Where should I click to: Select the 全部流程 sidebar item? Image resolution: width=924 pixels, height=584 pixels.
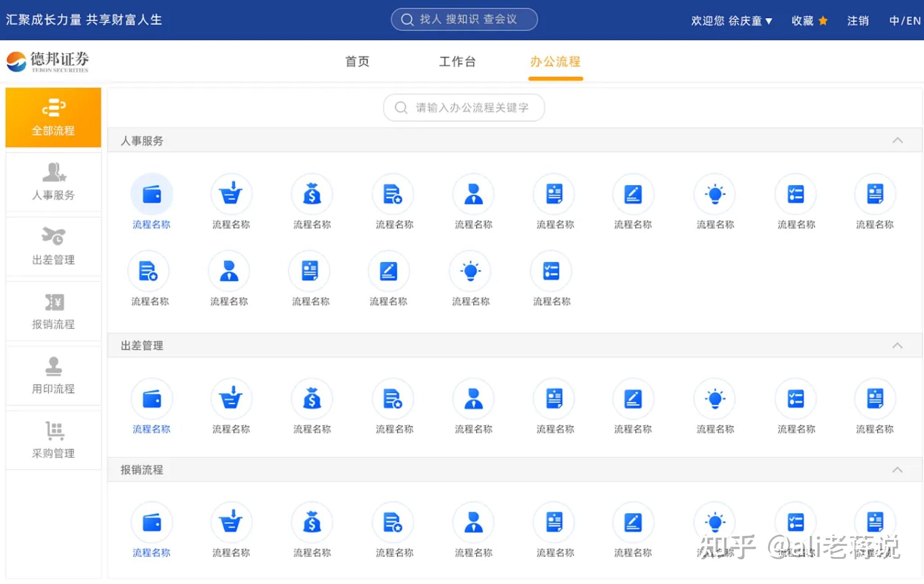coord(53,117)
